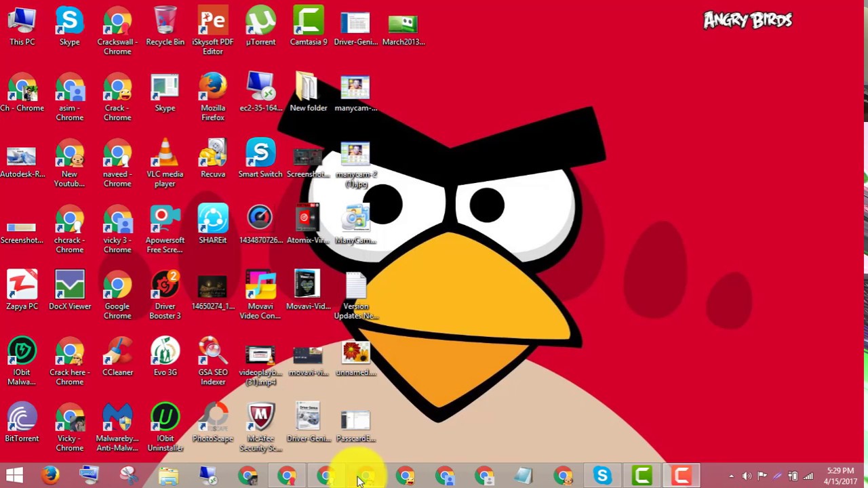Open File Explorer from the taskbar
868x488 pixels.
(x=168, y=475)
